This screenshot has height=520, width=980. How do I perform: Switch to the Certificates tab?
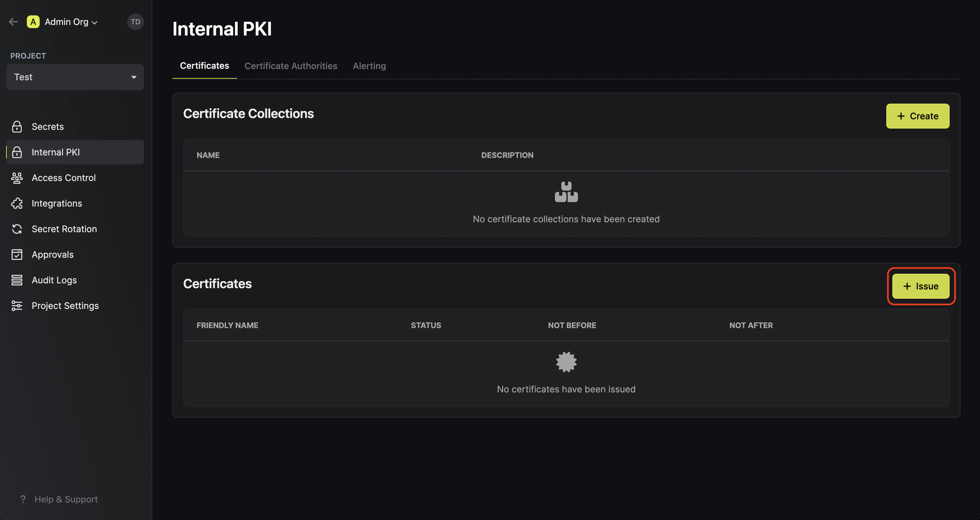coord(204,66)
